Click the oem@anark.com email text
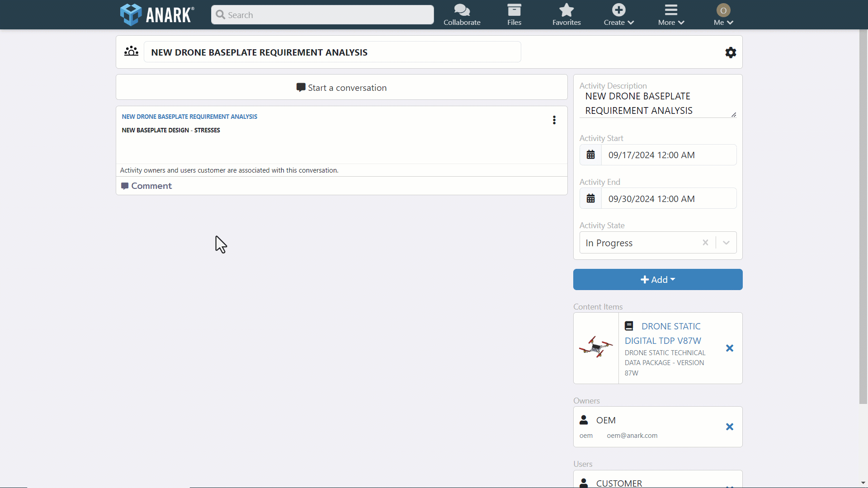 [x=632, y=436]
